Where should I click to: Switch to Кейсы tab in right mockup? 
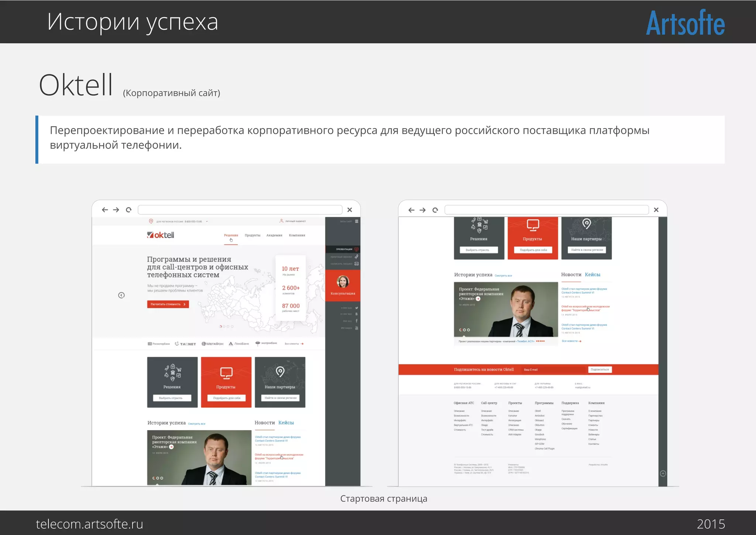click(592, 275)
